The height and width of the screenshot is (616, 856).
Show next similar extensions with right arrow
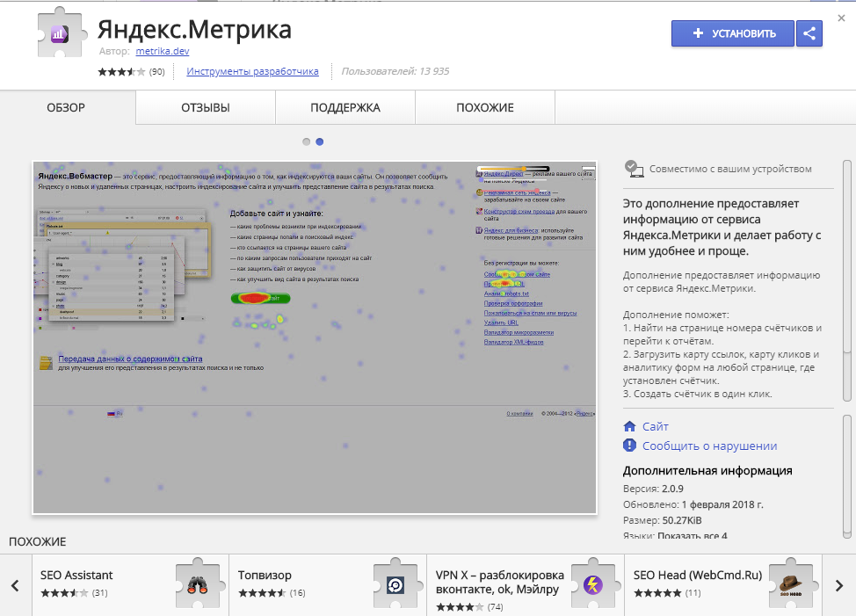click(839, 585)
